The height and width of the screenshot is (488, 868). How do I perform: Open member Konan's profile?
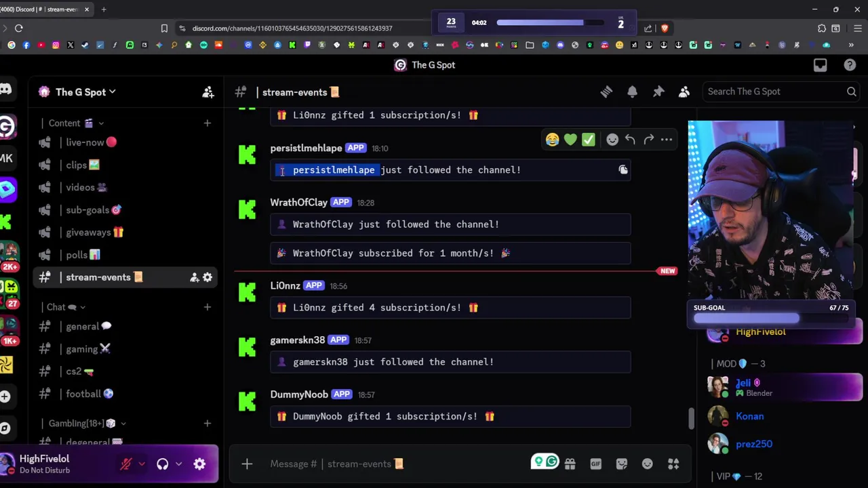click(x=749, y=417)
